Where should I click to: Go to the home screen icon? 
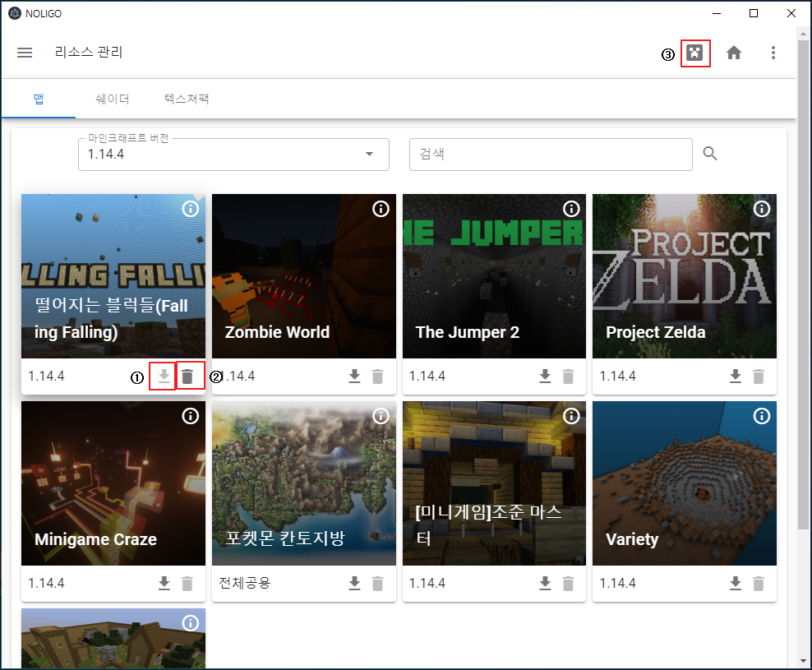pyautogui.click(x=734, y=53)
